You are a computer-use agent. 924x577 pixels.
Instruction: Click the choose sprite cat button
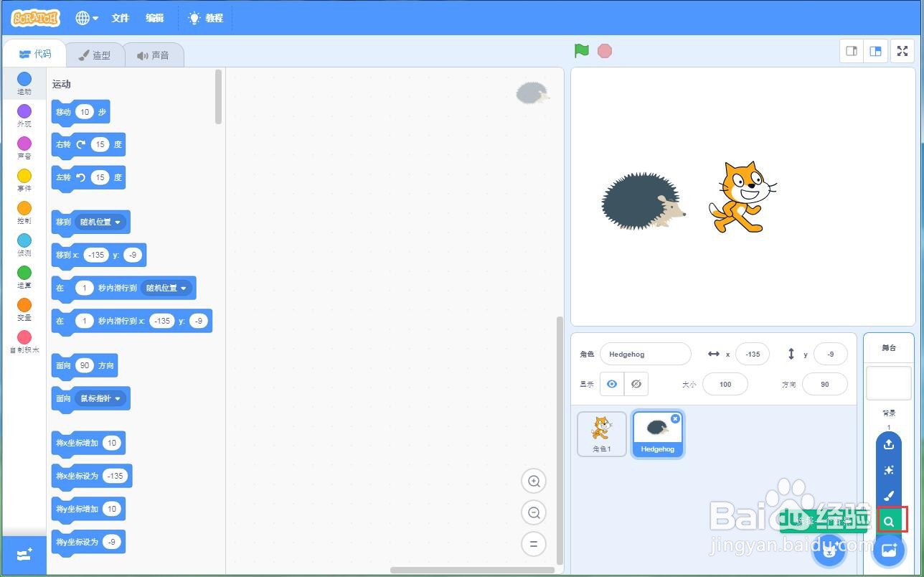point(829,551)
